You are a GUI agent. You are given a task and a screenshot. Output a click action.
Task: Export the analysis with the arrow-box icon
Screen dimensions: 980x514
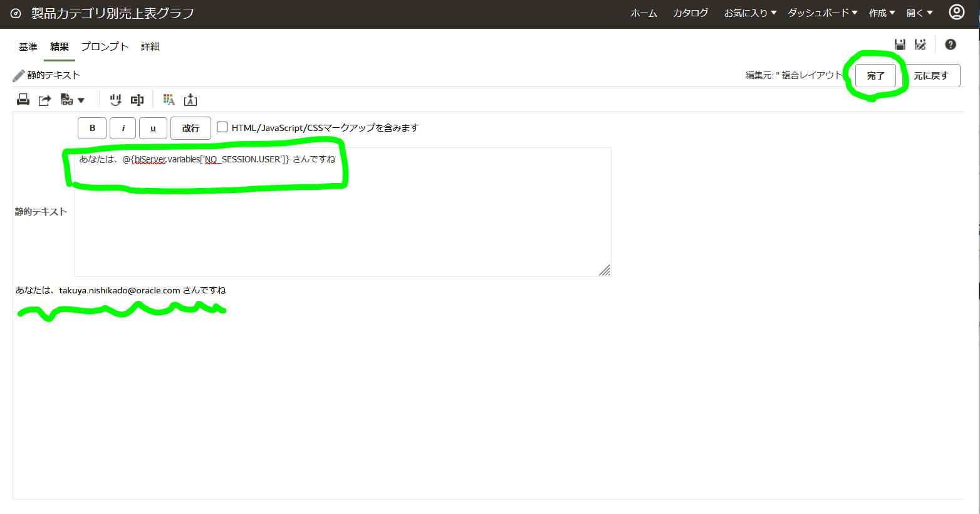(44, 100)
